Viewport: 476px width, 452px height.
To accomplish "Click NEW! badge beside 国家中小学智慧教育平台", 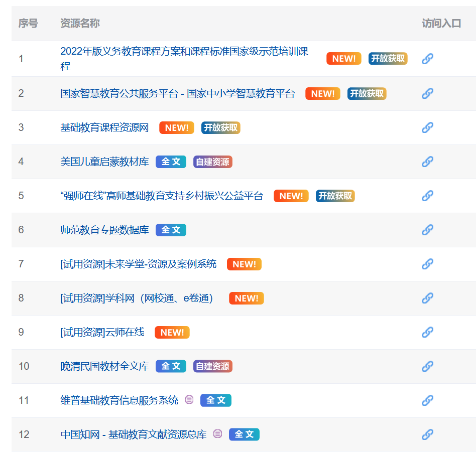I will coord(323,93).
